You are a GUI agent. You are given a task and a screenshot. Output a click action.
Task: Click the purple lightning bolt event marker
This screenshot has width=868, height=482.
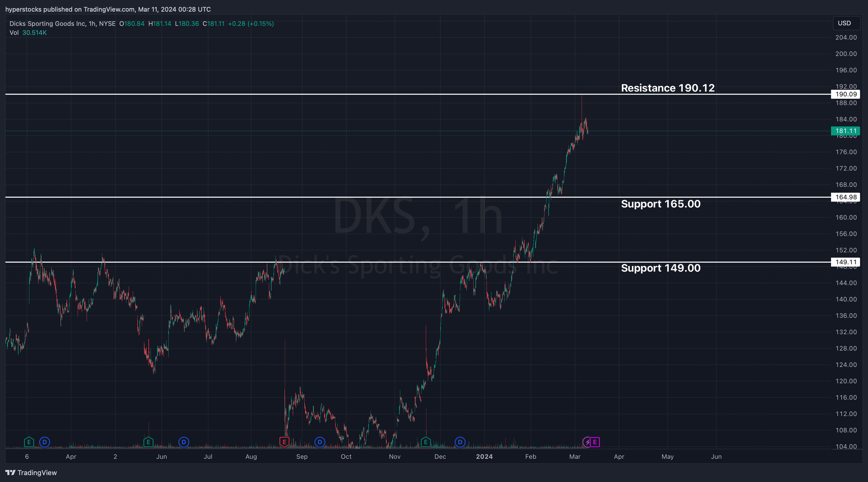[x=587, y=442]
